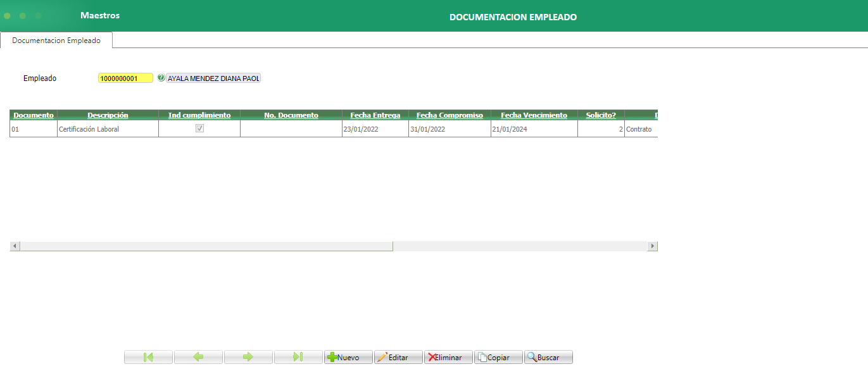Screen dimensions: 868x376
Task: Click the employee name field AYALA MENDEZ
Action: coord(213,78)
